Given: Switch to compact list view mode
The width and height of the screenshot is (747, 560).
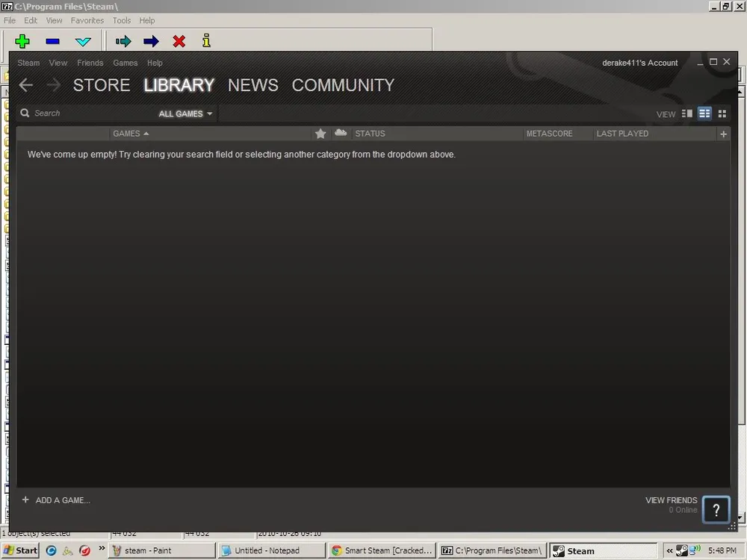Looking at the screenshot, I should click(704, 113).
